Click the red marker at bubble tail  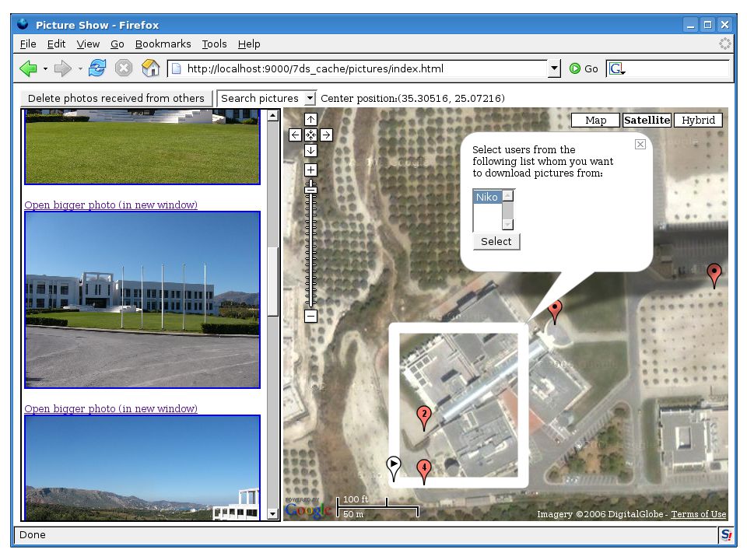(x=555, y=313)
